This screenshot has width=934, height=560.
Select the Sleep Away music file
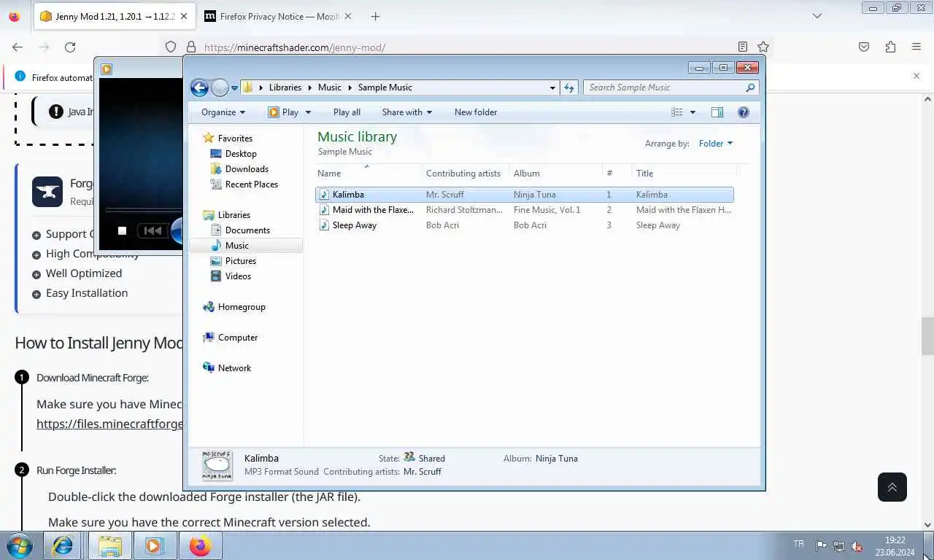click(x=524, y=225)
